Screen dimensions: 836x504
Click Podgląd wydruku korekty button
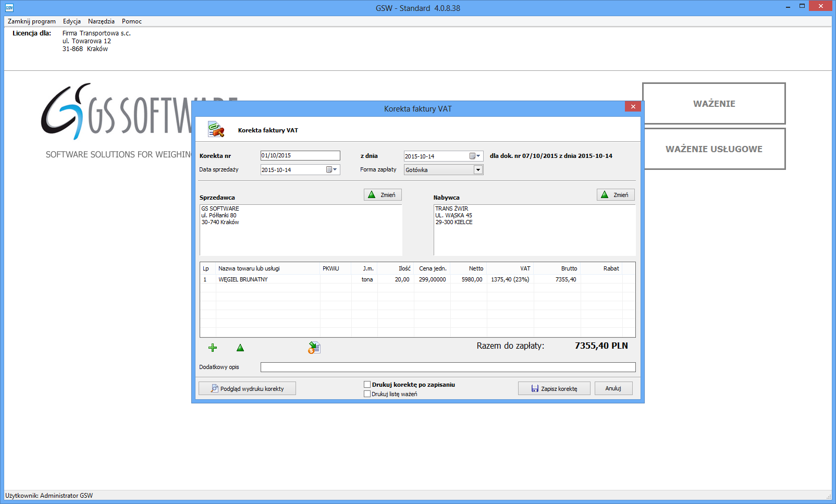click(x=247, y=388)
